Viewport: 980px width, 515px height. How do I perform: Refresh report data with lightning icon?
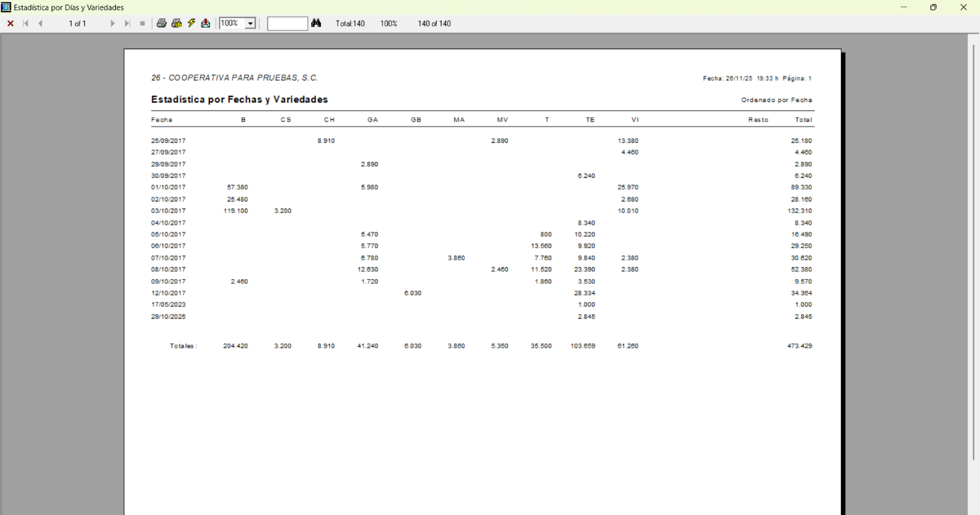click(191, 24)
